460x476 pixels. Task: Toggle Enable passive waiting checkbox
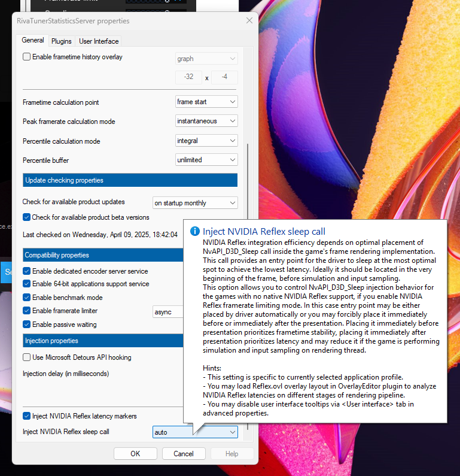[x=27, y=324]
